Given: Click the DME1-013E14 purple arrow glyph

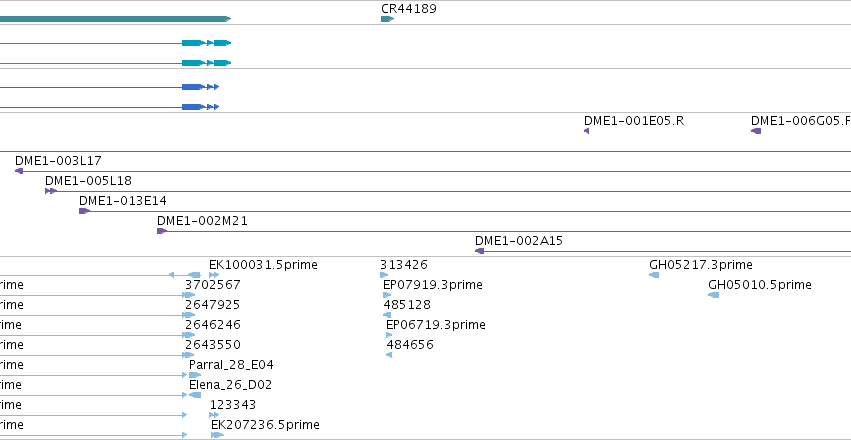Looking at the screenshot, I should [84, 211].
